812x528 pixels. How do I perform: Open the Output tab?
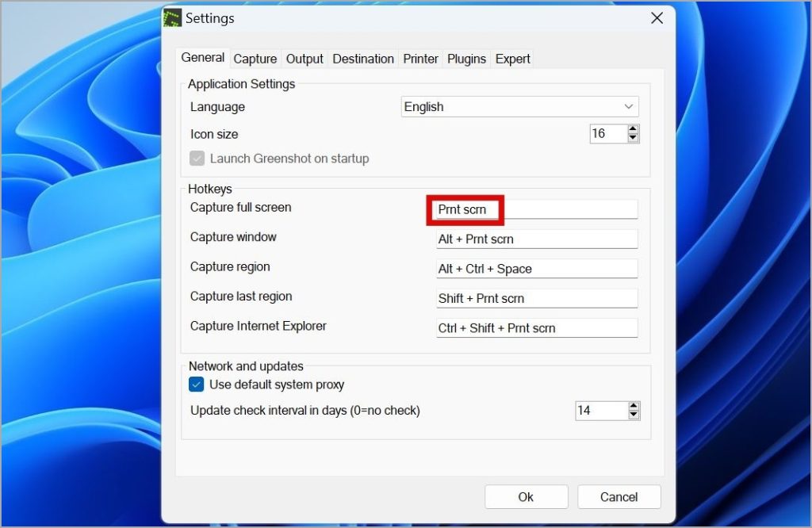[x=304, y=59]
